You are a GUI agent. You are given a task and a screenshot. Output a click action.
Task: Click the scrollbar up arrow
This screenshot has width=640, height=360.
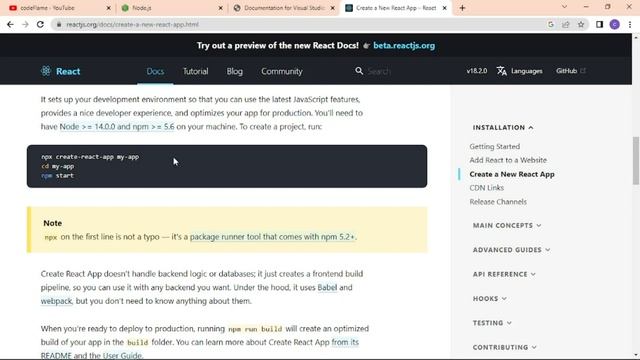636,38
